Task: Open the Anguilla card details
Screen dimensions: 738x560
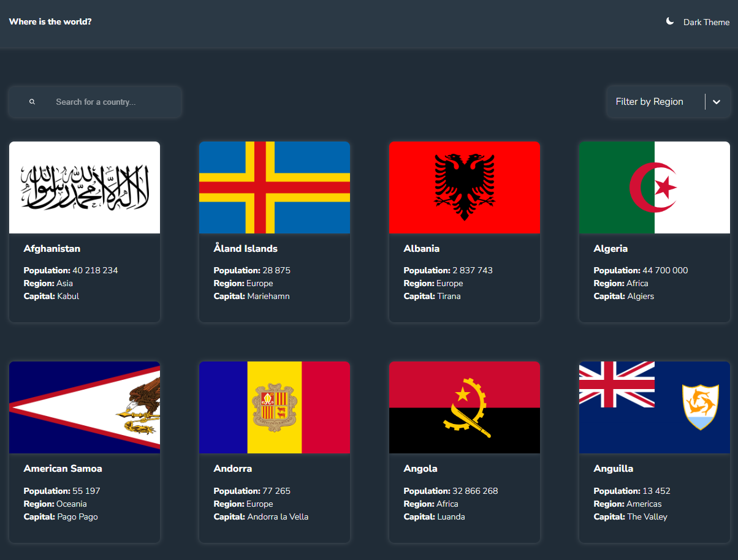Action: click(x=655, y=498)
